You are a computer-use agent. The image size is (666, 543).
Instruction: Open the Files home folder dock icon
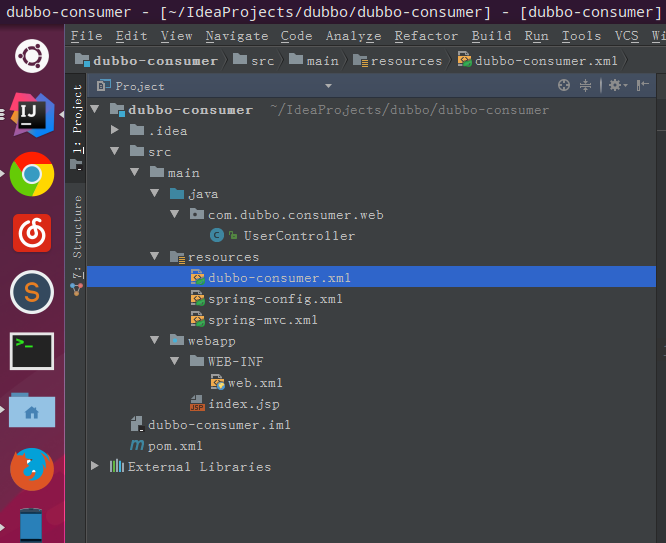[x=32, y=410]
